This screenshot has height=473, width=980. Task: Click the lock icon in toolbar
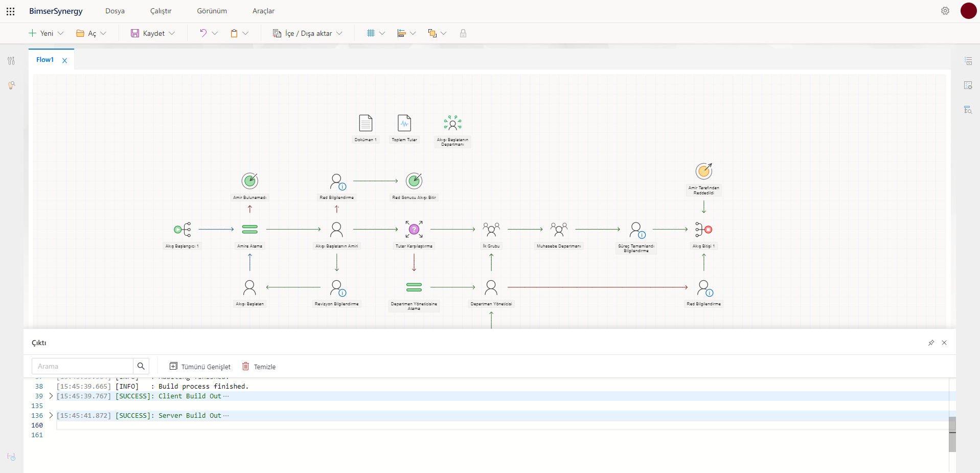click(x=463, y=33)
